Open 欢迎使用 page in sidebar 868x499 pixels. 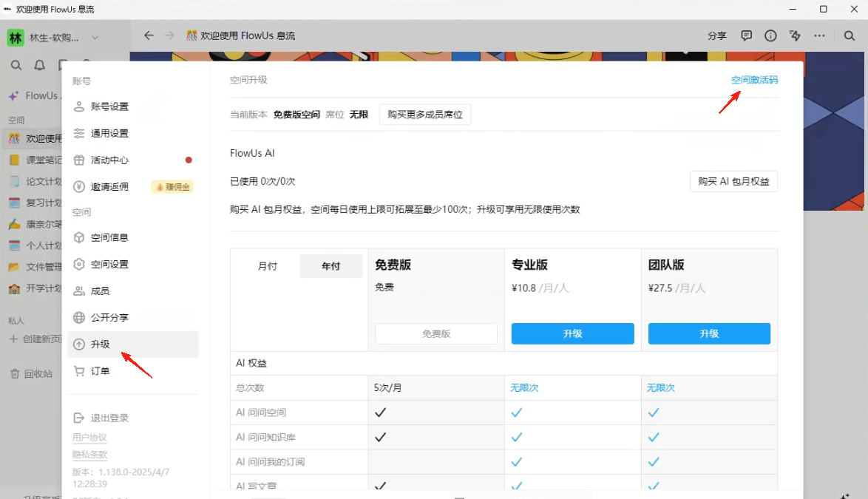click(33, 138)
